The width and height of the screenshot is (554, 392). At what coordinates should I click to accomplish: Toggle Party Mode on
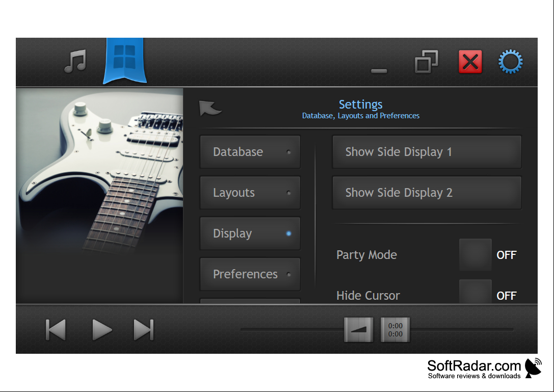point(475,255)
